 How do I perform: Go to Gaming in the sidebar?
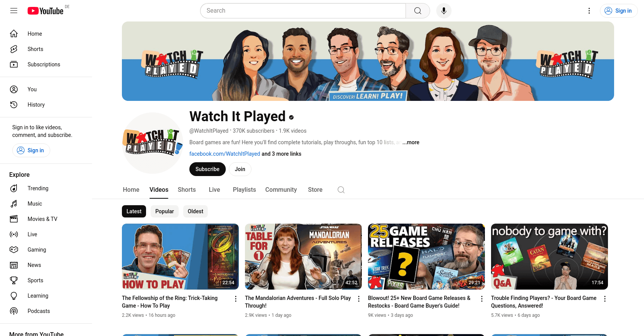click(36, 250)
